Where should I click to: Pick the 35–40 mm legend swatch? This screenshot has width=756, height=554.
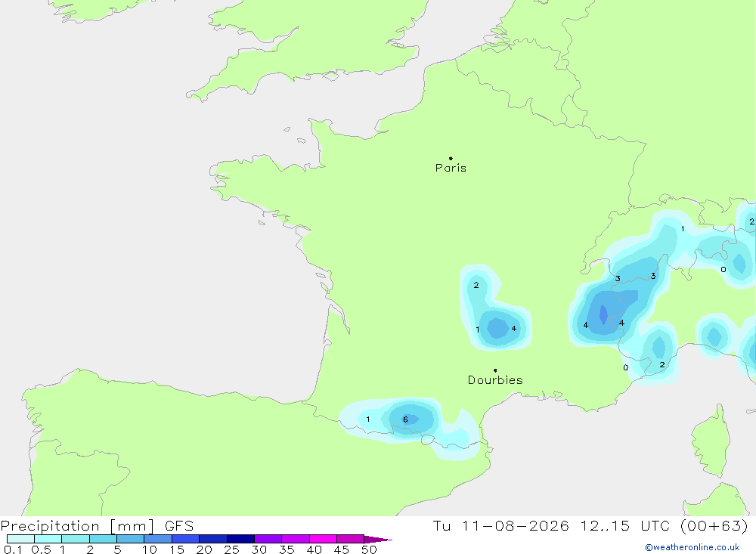point(295,539)
